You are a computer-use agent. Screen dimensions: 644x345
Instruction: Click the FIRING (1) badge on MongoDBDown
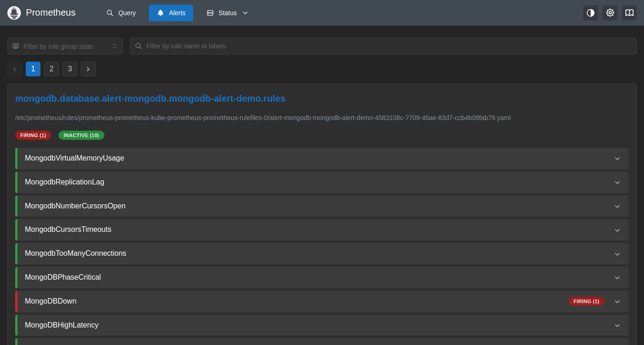[x=586, y=301]
